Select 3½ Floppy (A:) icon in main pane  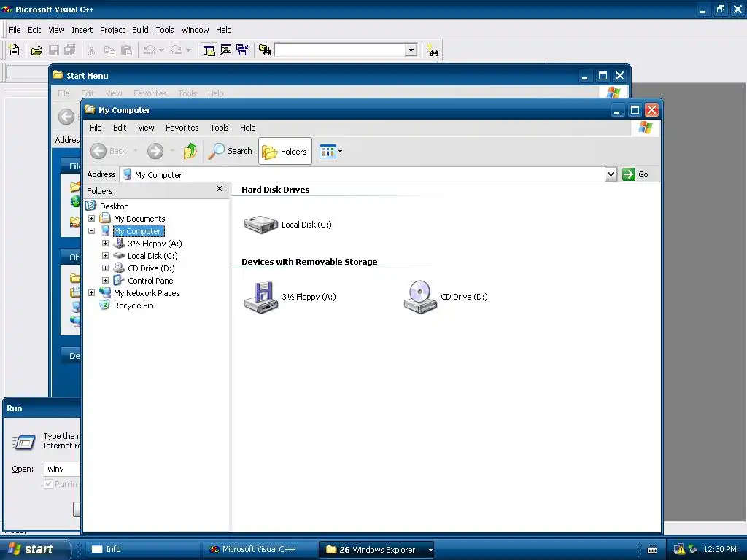tap(260, 297)
